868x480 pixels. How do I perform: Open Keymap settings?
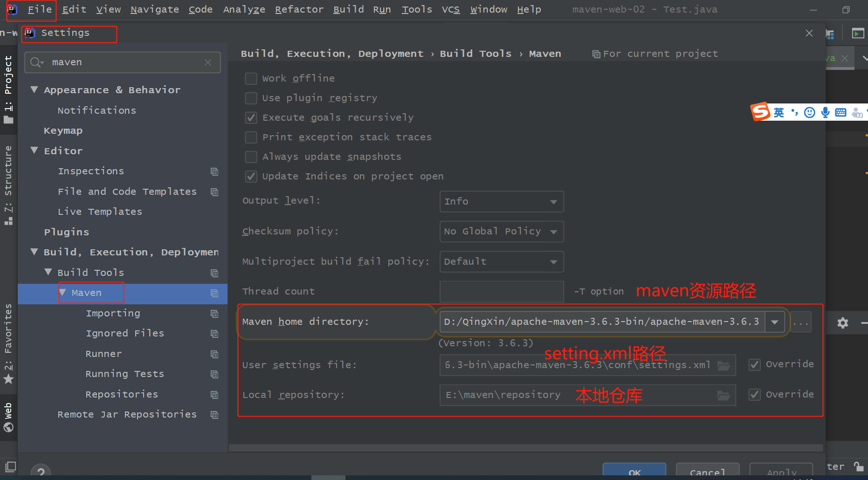[63, 130]
